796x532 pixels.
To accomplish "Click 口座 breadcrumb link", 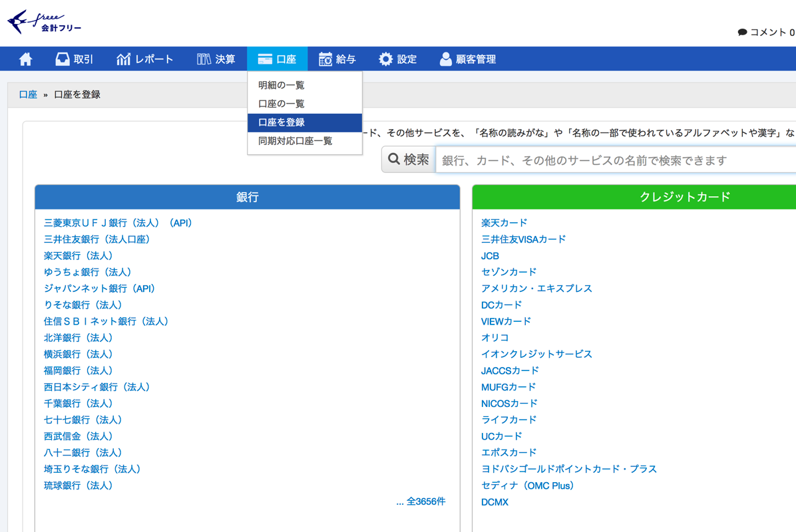I will (28, 94).
